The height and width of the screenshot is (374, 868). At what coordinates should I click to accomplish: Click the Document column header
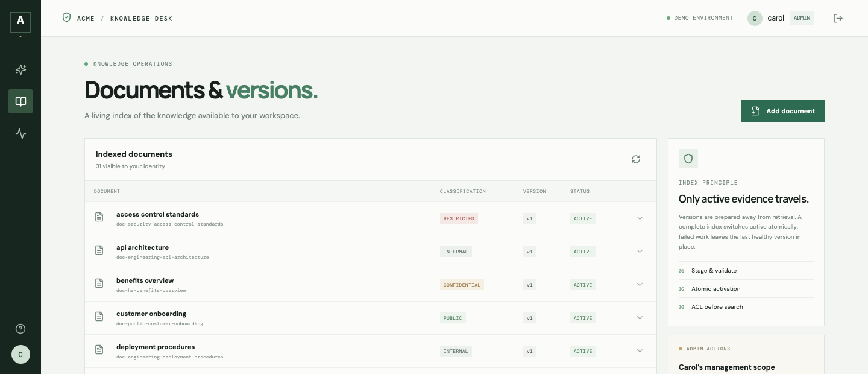click(107, 191)
